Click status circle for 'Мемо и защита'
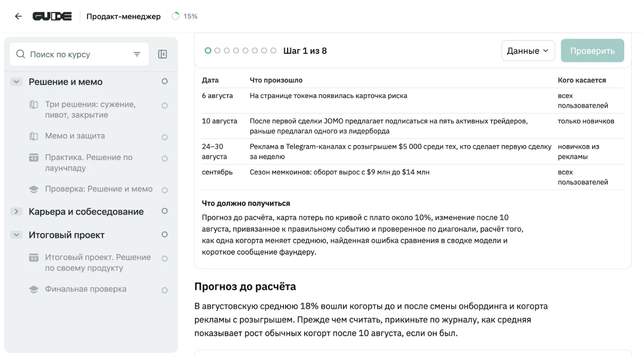Viewport: 644px width, 357px height. point(165,137)
